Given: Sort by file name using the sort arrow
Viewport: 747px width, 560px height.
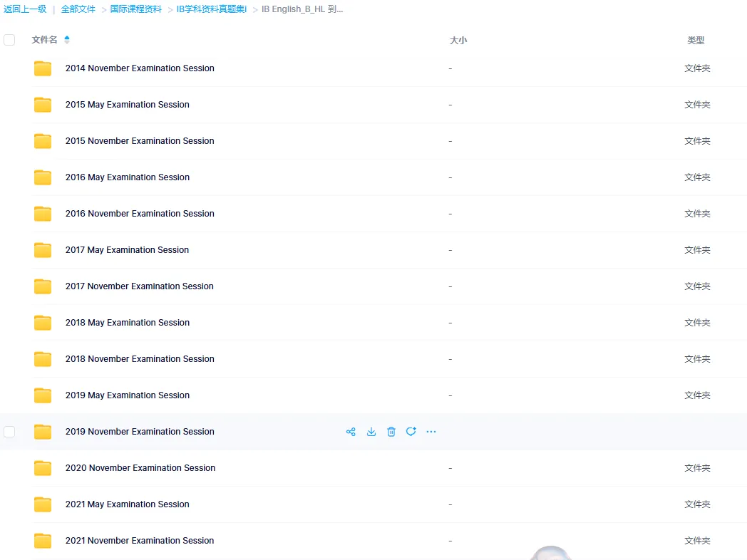Looking at the screenshot, I should (67, 39).
